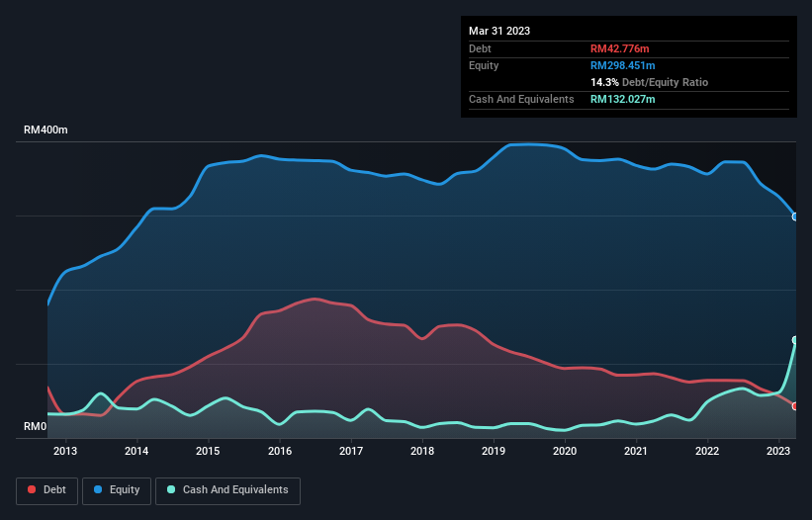Select the RM132.027m cash value
This screenshot has height=520, width=812.
click(625, 99)
